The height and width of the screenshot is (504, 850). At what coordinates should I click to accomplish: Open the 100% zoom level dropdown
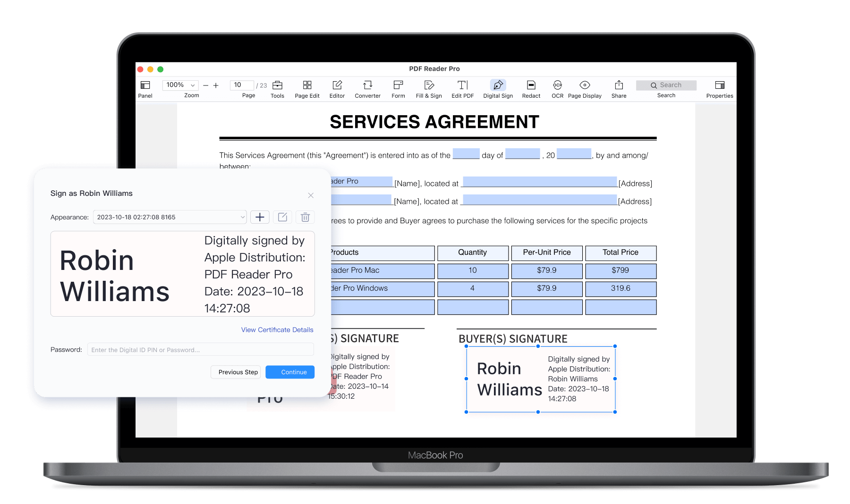pyautogui.click(x=180, y=85)
